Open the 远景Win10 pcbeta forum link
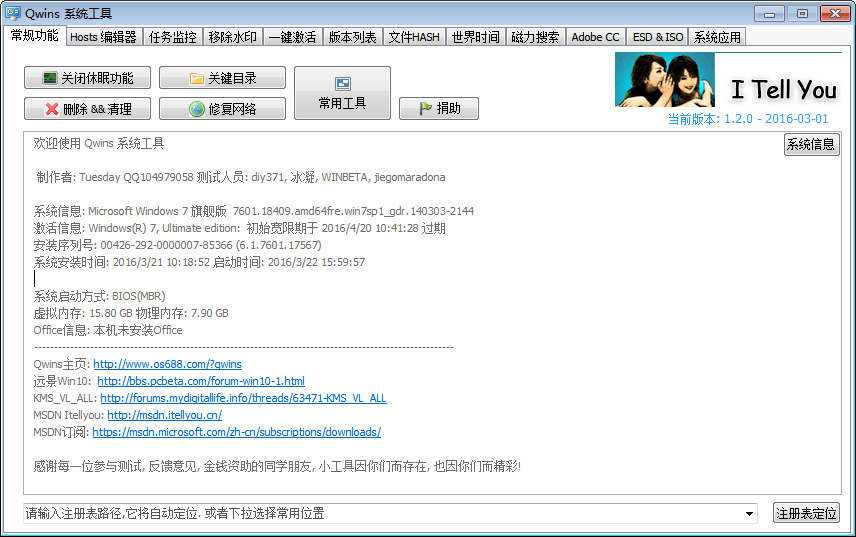This screenshot has height=537, width=856. click(x=201, y=381)
